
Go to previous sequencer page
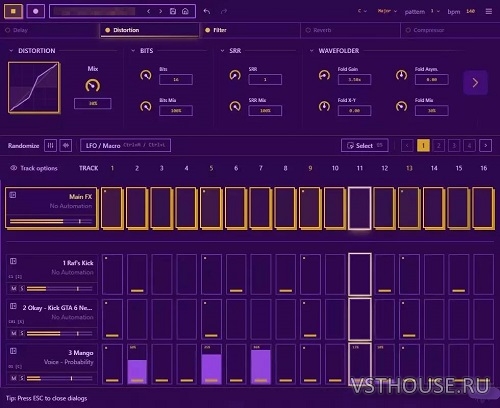[407, 145]
